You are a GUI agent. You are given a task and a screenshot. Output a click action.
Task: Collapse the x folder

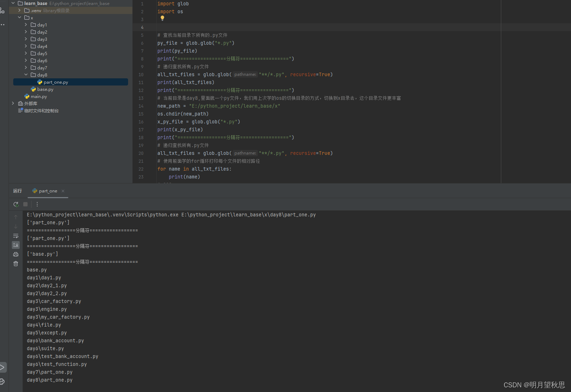[x=20, y=18]
